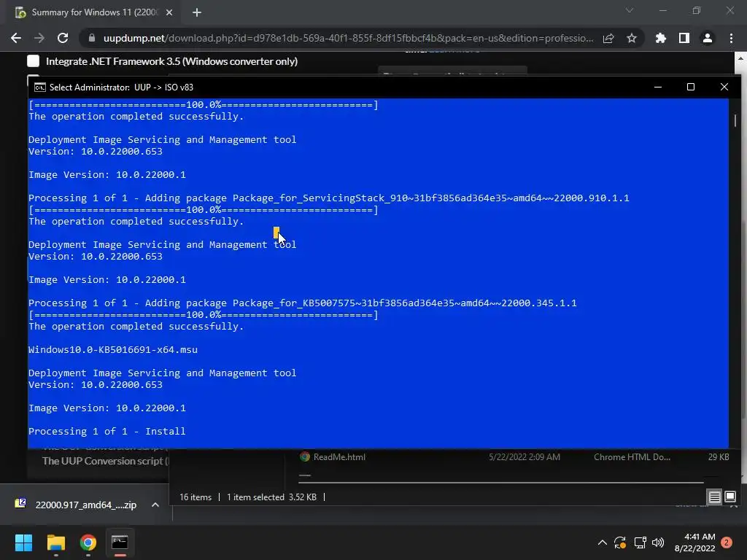Click the address bar lock icon

coord(92,38)
